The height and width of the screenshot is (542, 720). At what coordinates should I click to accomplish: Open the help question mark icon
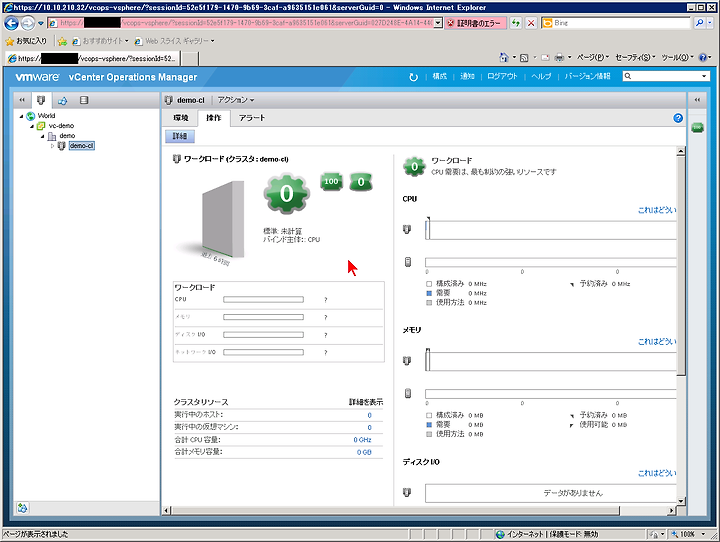678,118
